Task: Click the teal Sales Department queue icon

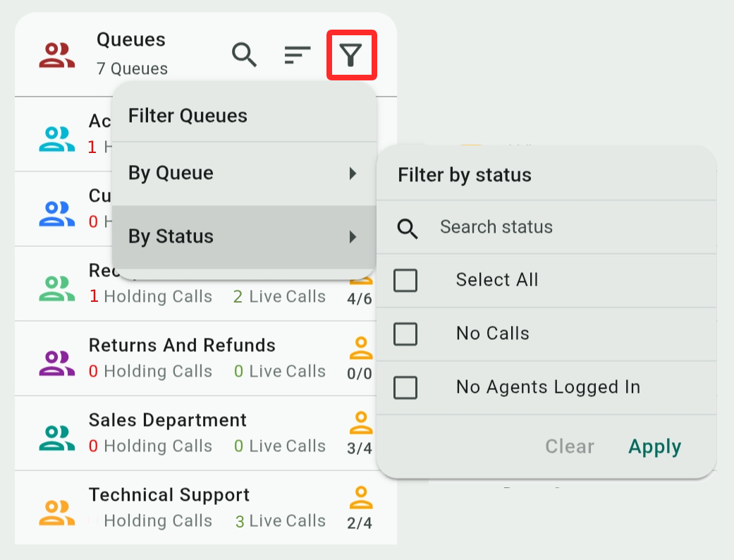Action: click(x=56, y=437)
